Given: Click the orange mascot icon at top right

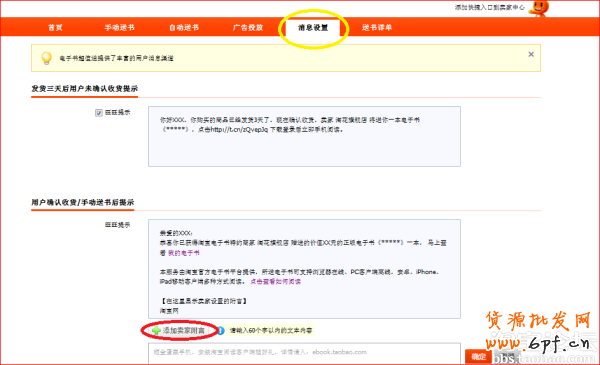Looking at the screenshot, I should (x=539, y=8).
